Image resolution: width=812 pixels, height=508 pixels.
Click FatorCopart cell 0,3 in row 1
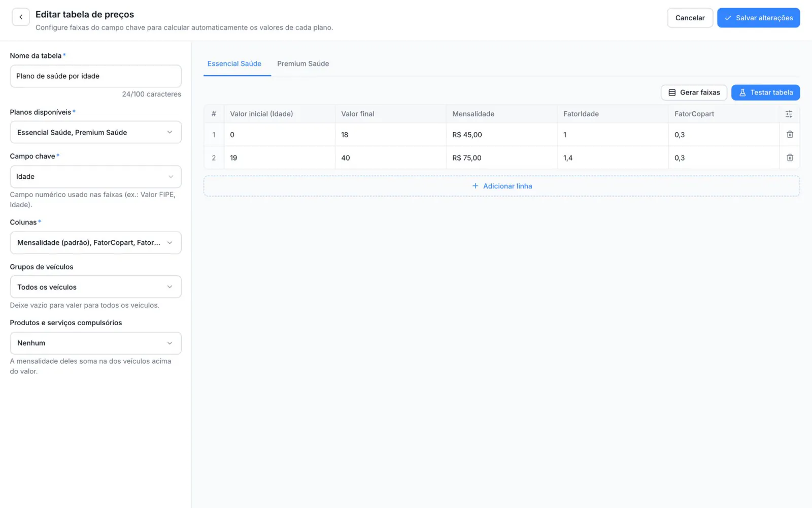pyautogui.click(x=724, y=135)
